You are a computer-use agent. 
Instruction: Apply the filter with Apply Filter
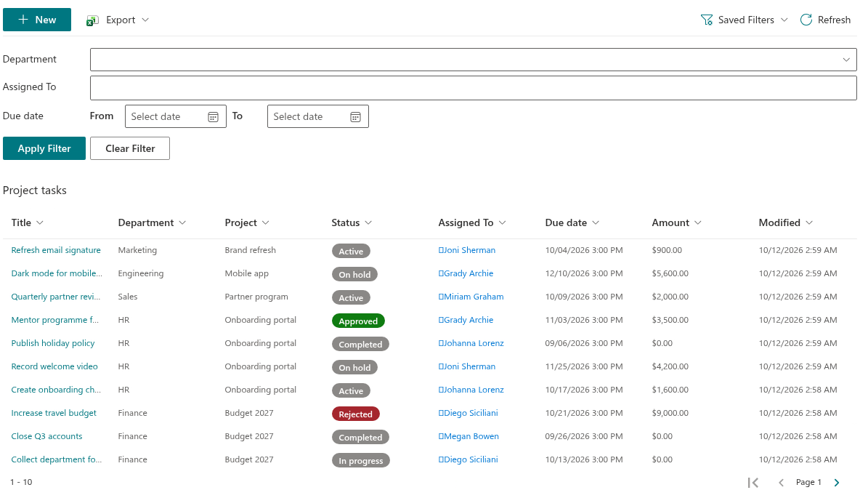point(44,148)
